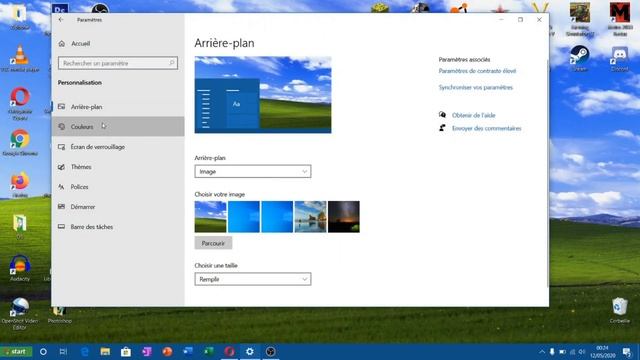Image resolution: width=640 pixels, height=360 pixels.
Task: Click the battery tray icon
Action: [562, 351]
